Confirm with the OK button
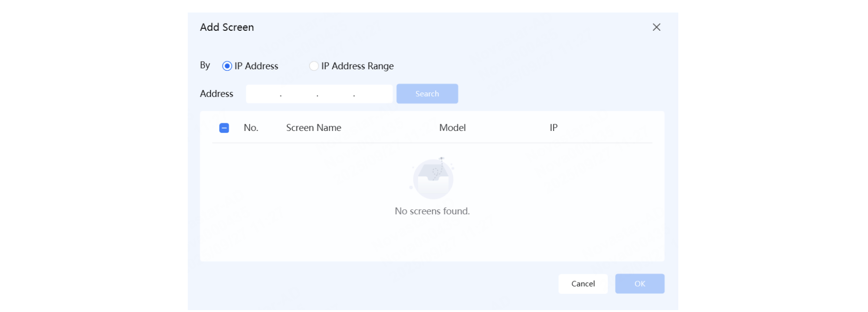Screen dimensions: 868x312 (x=639, y=284)
